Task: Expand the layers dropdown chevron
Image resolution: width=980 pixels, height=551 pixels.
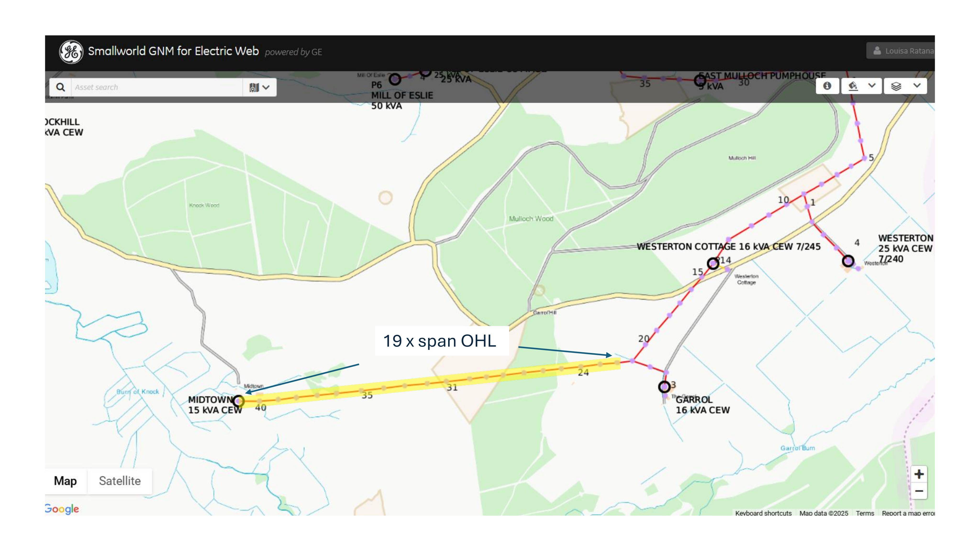Action: [917, 86]
